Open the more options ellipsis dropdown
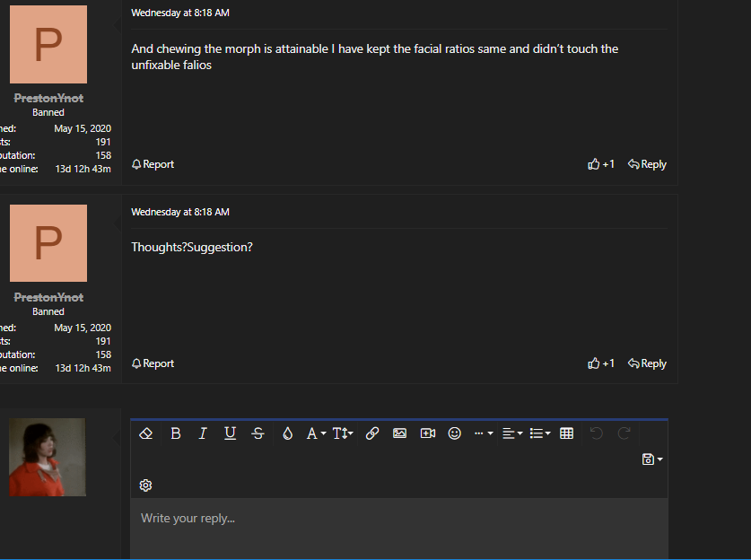Screen dimensions: 751x560 click(484, 433)
